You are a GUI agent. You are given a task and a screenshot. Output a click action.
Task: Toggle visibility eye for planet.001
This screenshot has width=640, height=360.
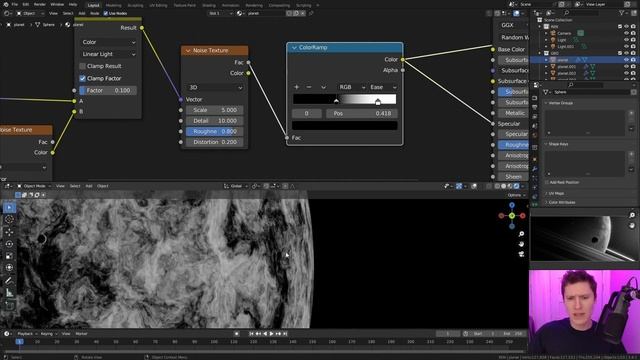tap(627, 67)
